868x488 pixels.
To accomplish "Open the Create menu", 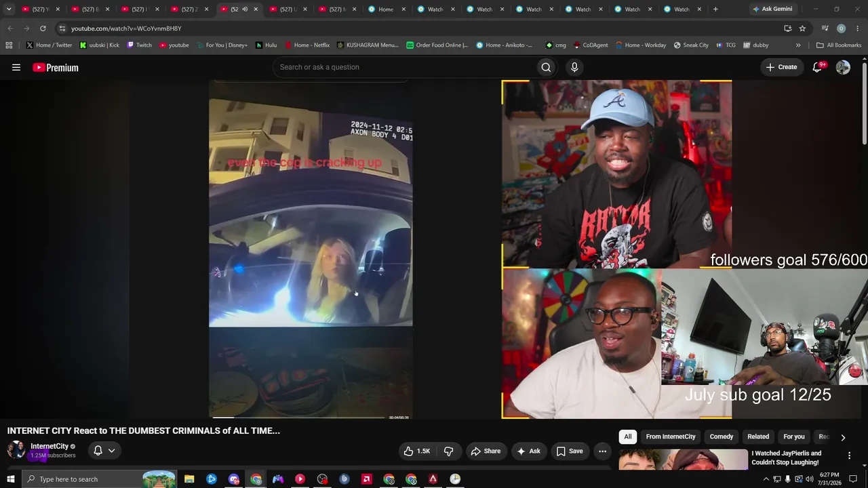I will 781,67.
